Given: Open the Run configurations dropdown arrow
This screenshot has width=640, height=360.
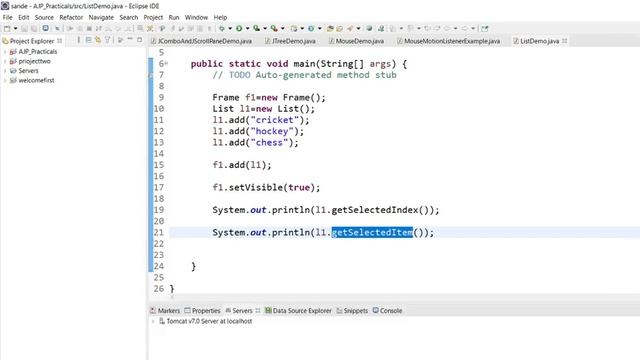Looking at the screenshot, I should [247, 29].
